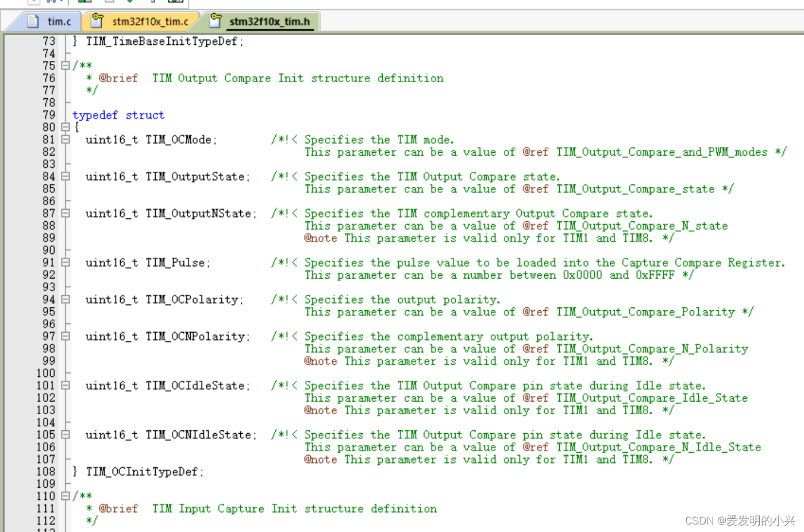Click the typedef keyword on line 79
Viewport: 804px width, 532px height.
click(x=95, y=115)
